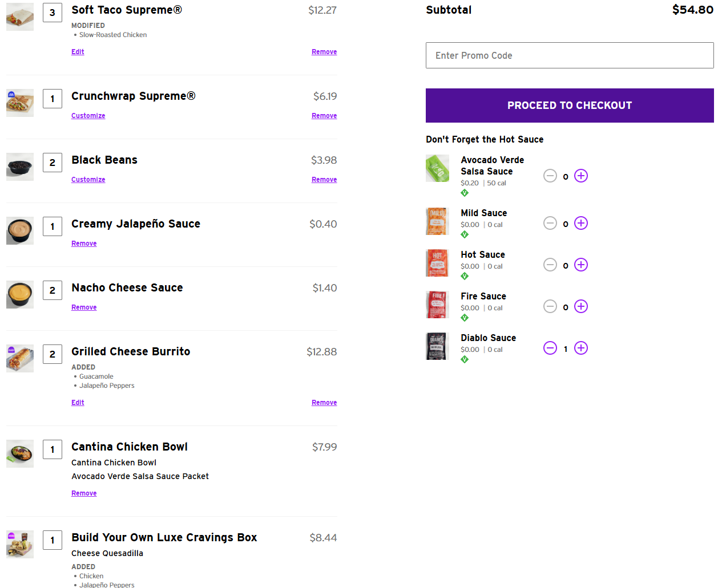Screen dimensions: 722x588
Task: Remove Nacho Cheese Sauce from cart
Action: 84,307
